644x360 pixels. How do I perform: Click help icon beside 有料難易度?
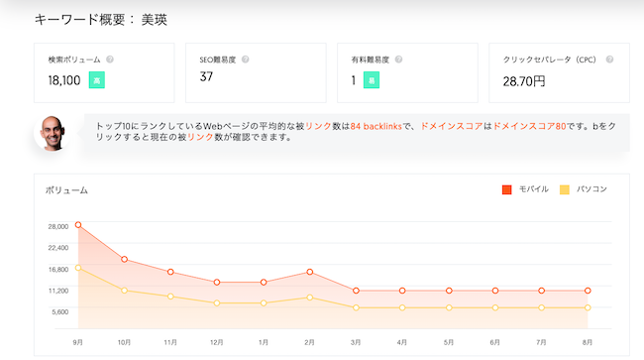(398, 60)
